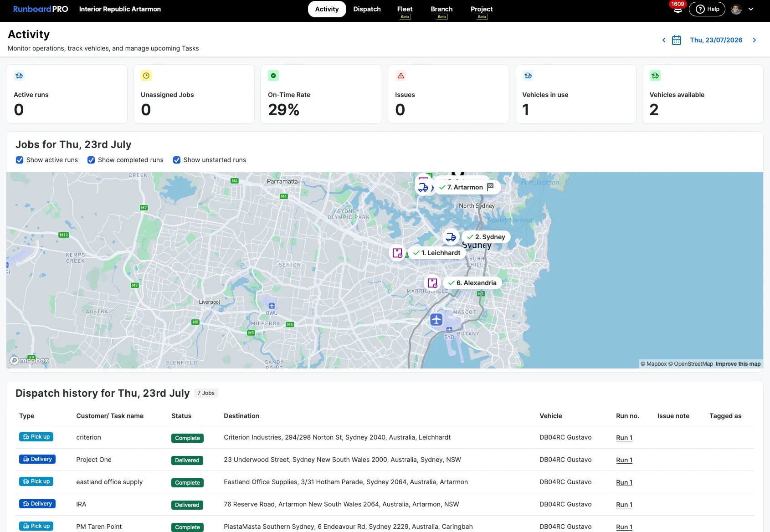Click Complete status in criterion row

coord(187,438)
